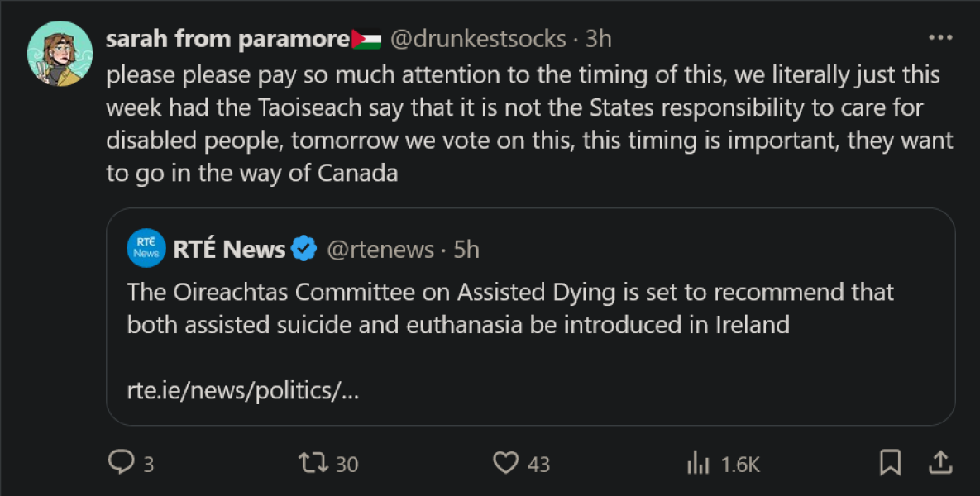980x496 pixels.
Task: Click the RTÉ News logo avatar
Action: pyautogui.click(x=146, y=249)
